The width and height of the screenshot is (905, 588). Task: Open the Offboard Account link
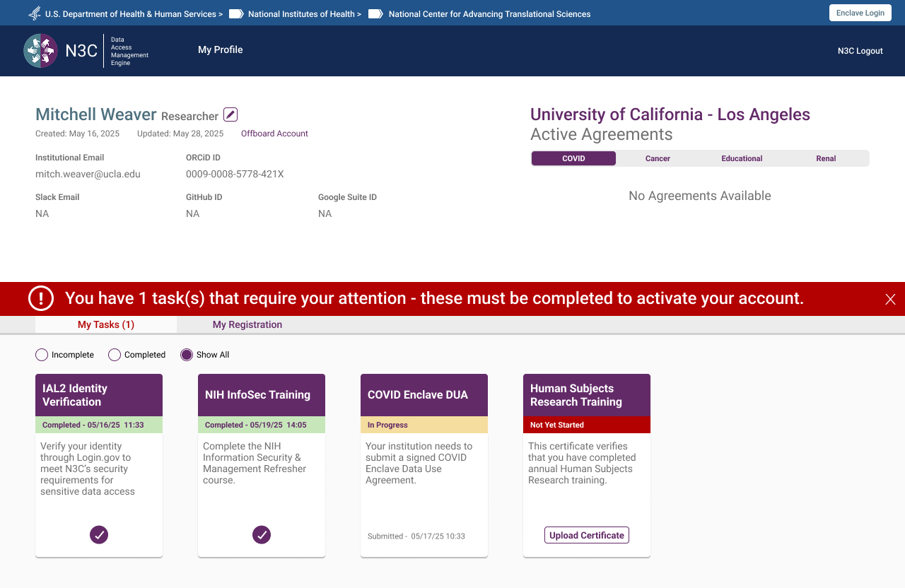click(274, 134)
